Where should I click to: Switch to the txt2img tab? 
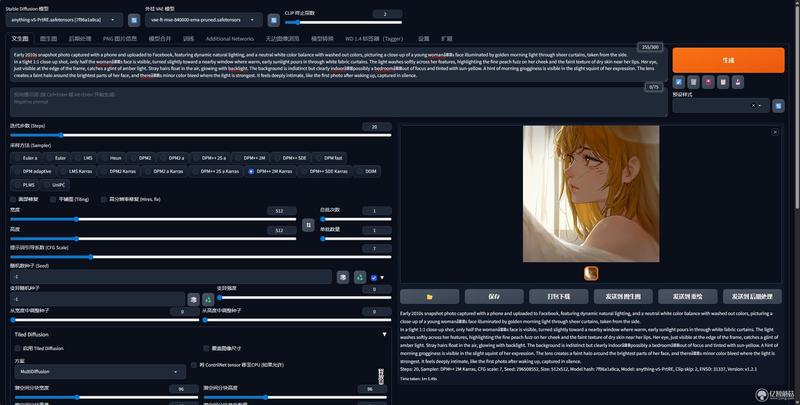(20, 39)
